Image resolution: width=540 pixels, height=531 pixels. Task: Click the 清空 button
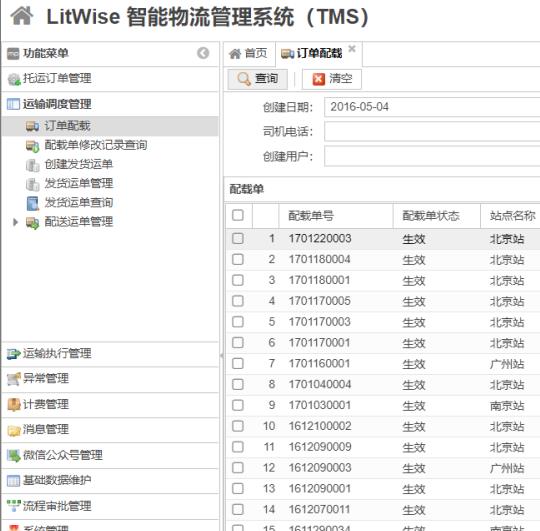coord(332,79)
